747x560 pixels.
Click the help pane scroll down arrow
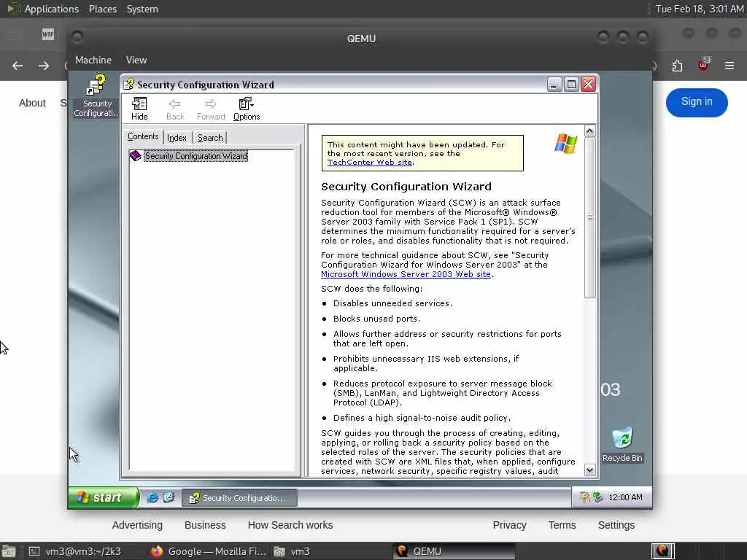589,470
